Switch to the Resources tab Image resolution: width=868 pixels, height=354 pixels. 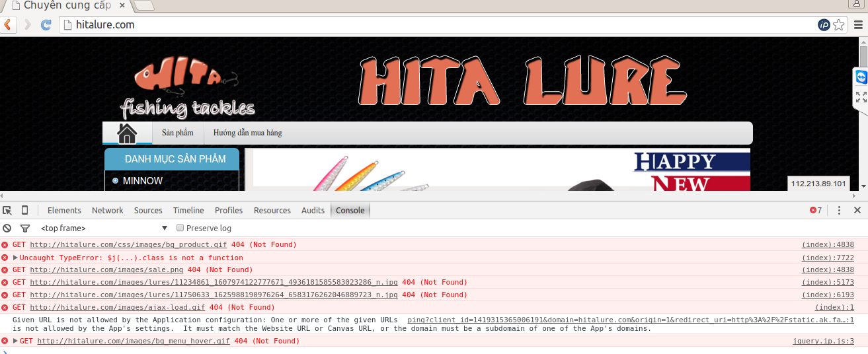coord(272,210)
